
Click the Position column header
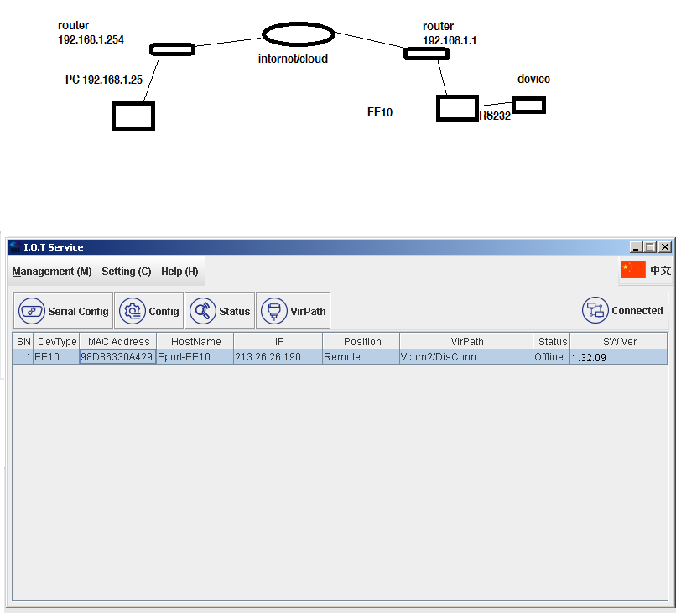361,342
